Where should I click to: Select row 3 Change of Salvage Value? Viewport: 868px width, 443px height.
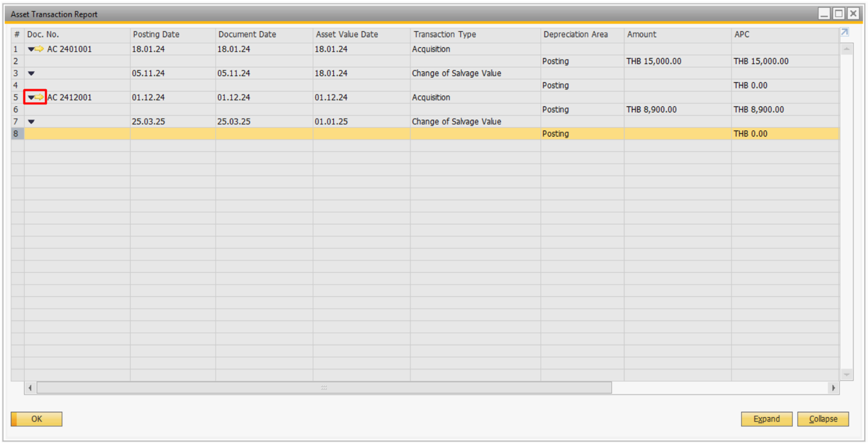pos(457,73)
